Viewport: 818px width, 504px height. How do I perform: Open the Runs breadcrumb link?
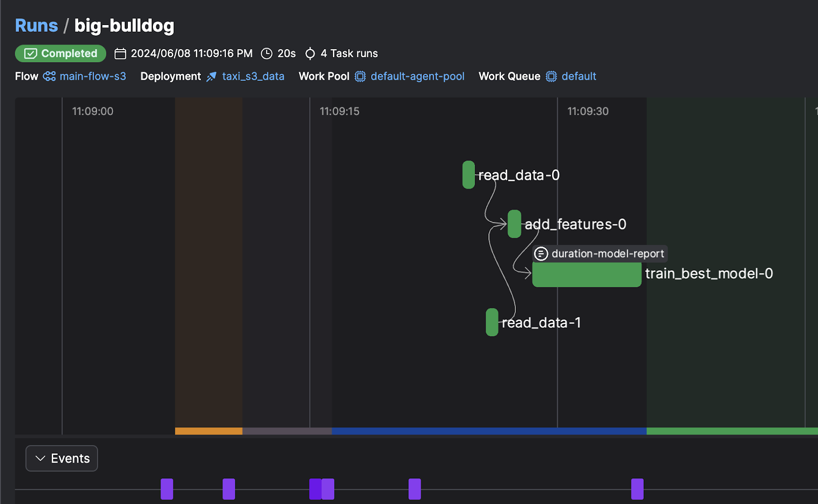[36, 25]
